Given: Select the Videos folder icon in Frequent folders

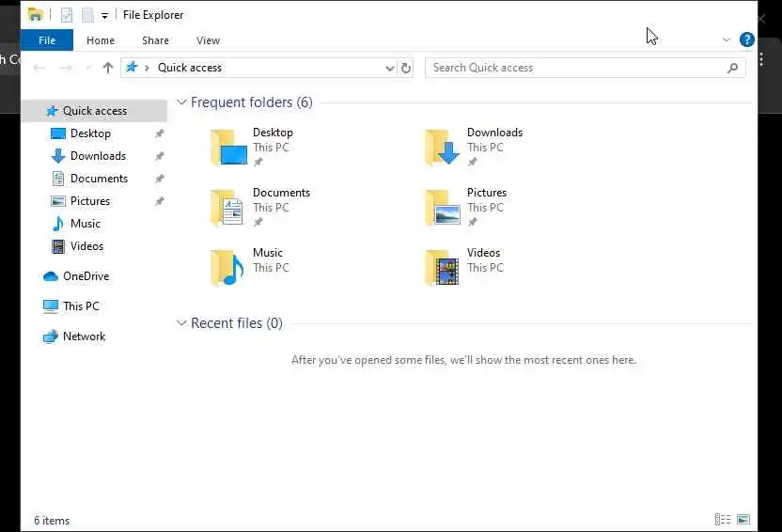Looking at the screenshot, I should 443,268.
